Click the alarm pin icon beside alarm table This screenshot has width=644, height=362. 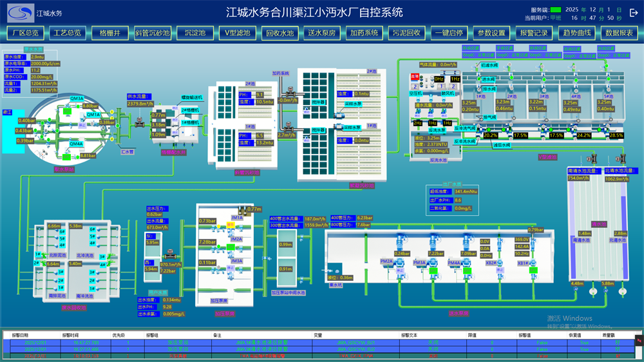639,340
